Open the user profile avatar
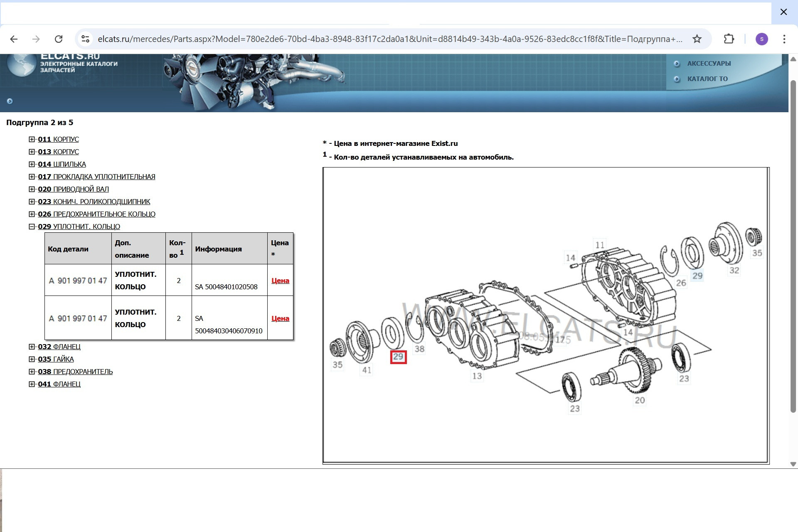The width and height of the screenshot is (798, 532). (x=761, y=39)
